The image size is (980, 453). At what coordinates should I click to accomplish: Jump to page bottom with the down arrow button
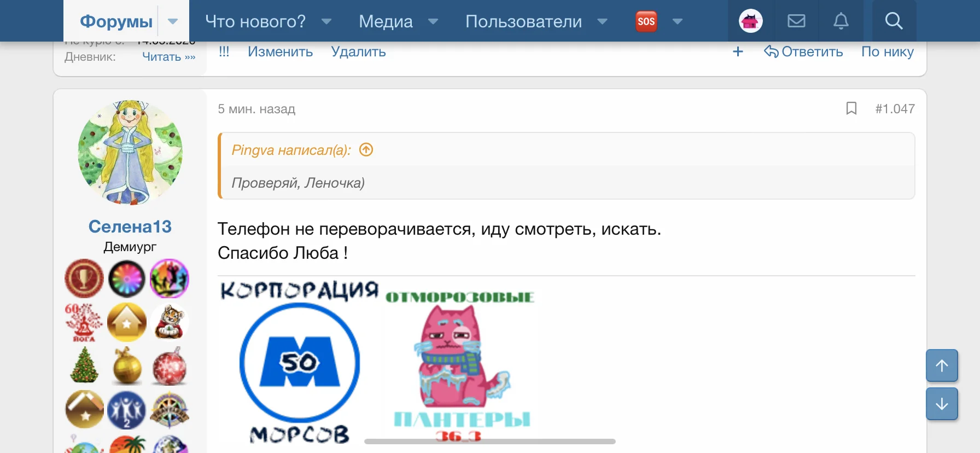[x=942, y=404]
